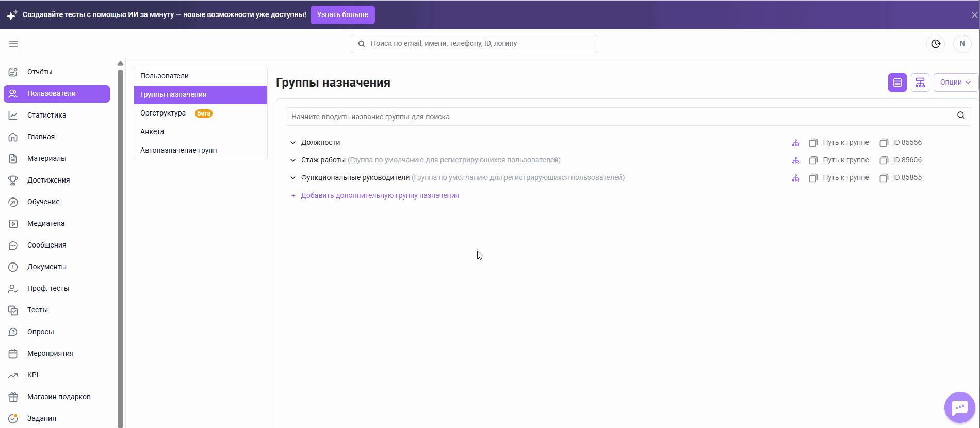Click the Проф. тесты sidebar icon

pos(13,289)
